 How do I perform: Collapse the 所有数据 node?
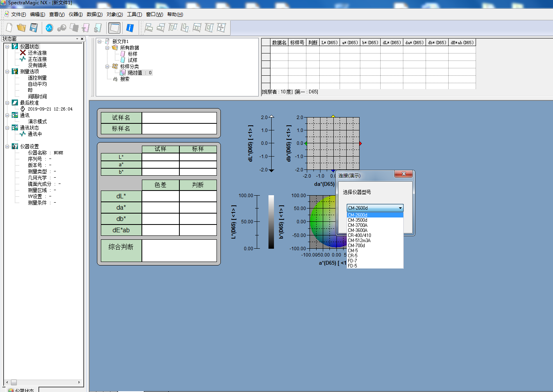coord(107,48)
